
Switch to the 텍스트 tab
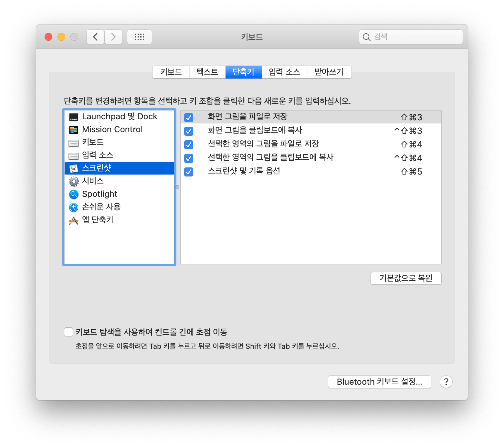click(206, 72)
